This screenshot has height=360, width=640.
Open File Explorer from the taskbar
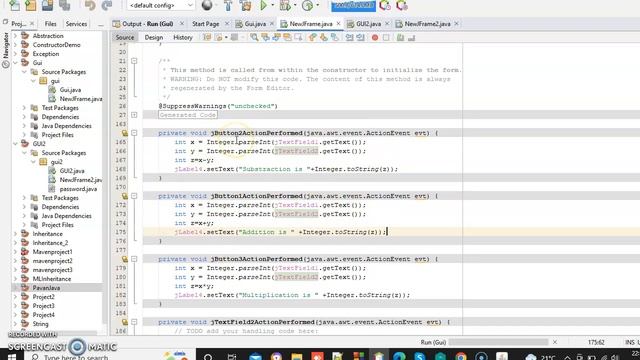[297, 356]
